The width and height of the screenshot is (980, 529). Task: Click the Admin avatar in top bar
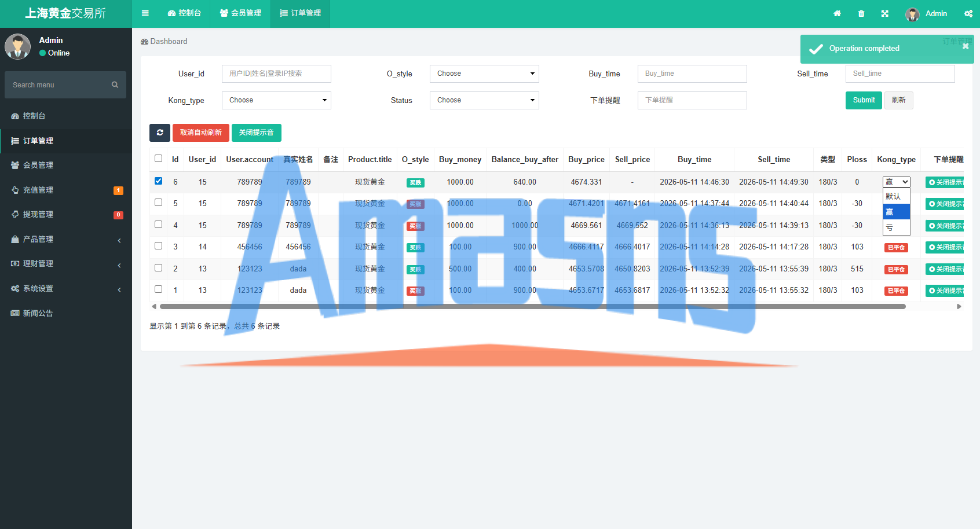tap(912, 14)
